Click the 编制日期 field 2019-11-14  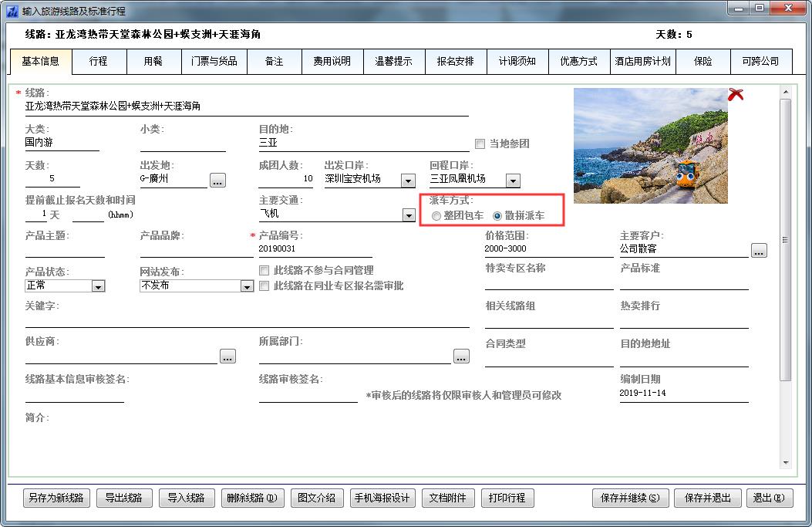point(684,394)
